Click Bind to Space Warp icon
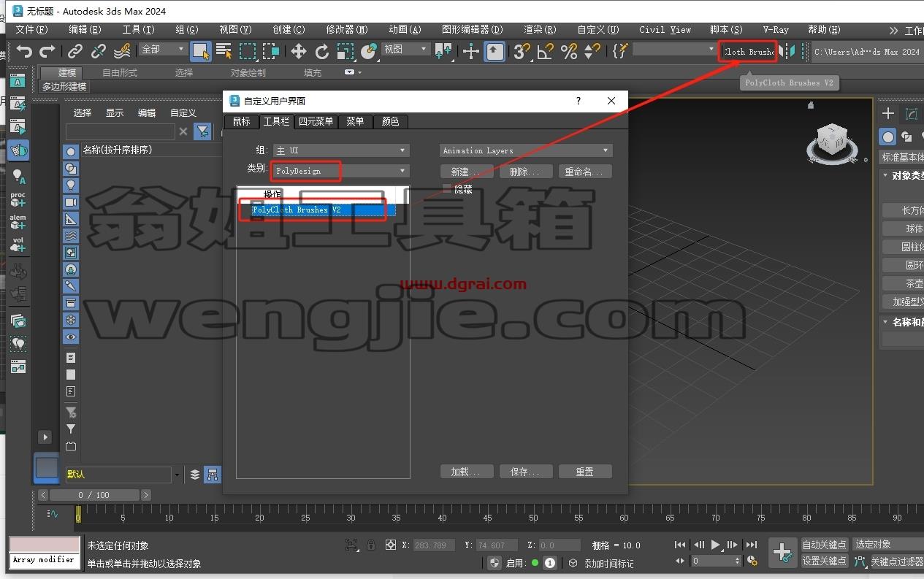 [x=122, y=51]
